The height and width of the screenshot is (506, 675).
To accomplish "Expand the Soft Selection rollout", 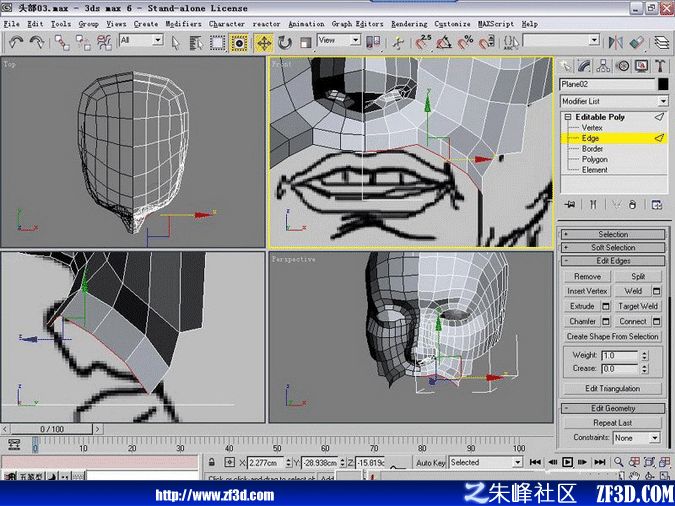I will pos(613,248).
